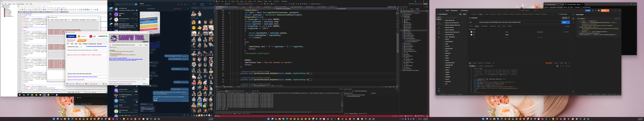This screenshot has width=644, height=121.
Task: Select the Android brand in SamFw Tool
Action: (103, 36)
